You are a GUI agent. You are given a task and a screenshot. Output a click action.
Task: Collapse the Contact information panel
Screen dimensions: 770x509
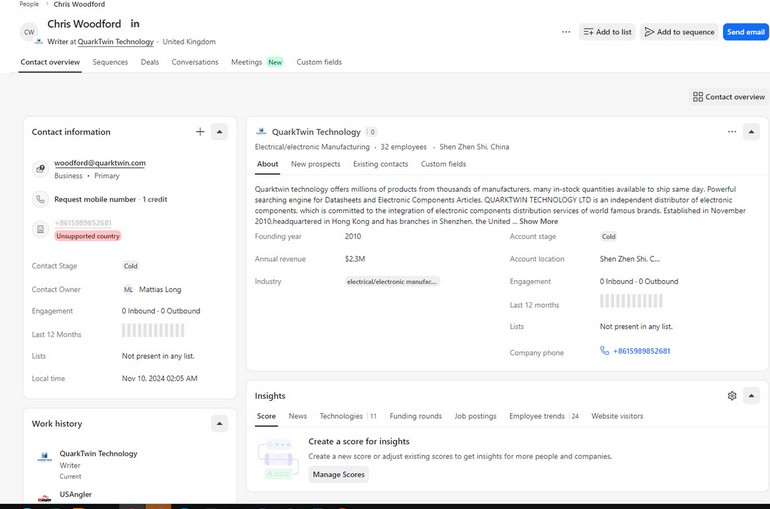pos(220,132)
